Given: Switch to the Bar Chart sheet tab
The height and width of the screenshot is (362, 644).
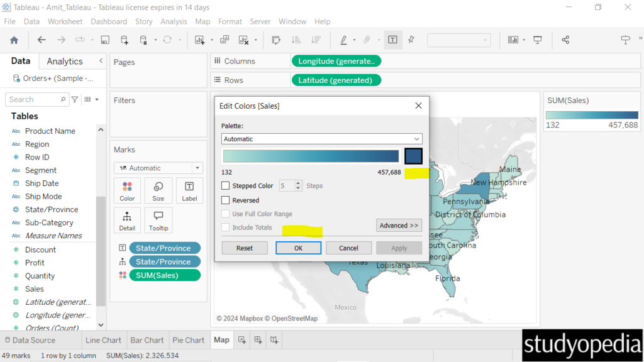Looking at the screenshot, I should (147, 340).
